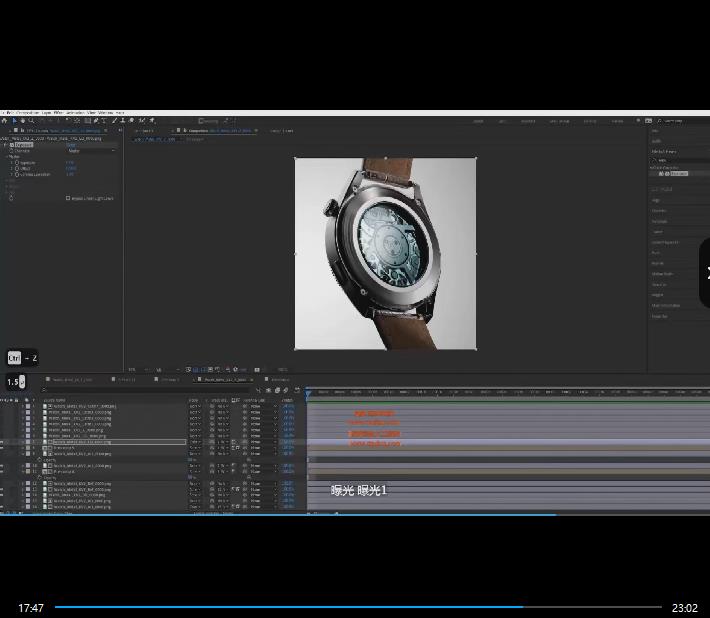Click the video progress bar
This screenshot has width=710, height=618.
click(358, 606)
